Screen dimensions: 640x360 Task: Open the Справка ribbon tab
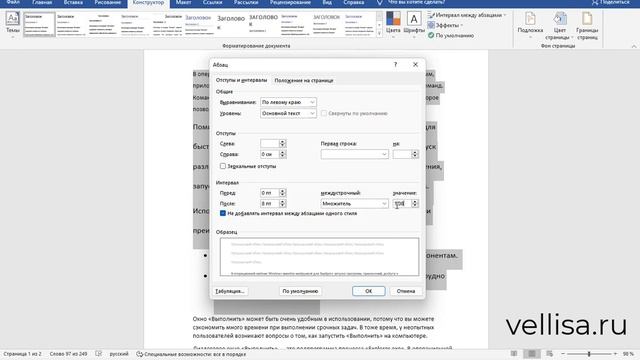coord(353,2)
